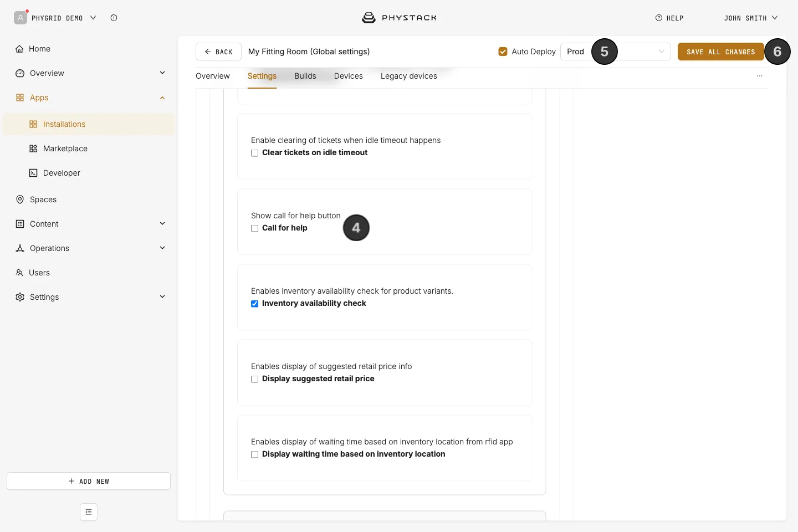Image resolution: width=798 pixels, height=532 pixels.
Task: Open the John Smith user menu
Action: pos(751,18)
